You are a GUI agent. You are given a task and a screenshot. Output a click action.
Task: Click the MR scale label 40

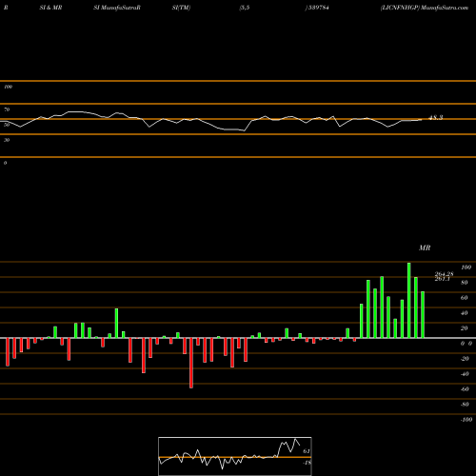coord(465,313)
